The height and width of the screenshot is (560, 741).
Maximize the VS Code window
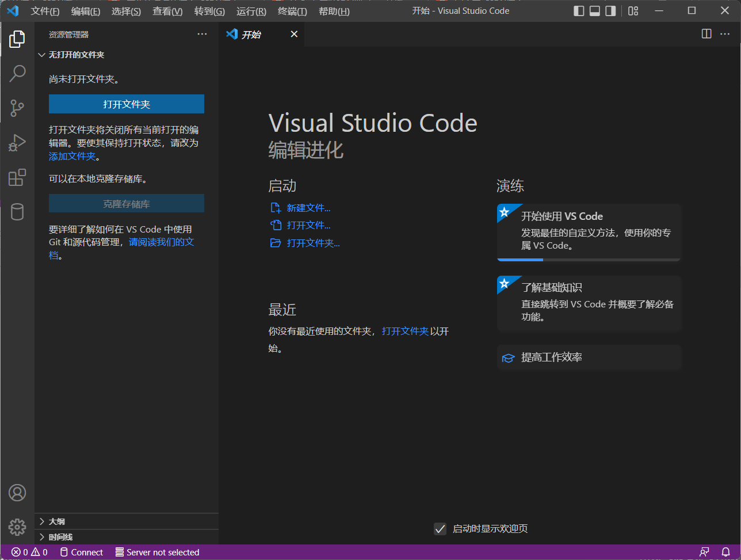(x=692, y=11)
